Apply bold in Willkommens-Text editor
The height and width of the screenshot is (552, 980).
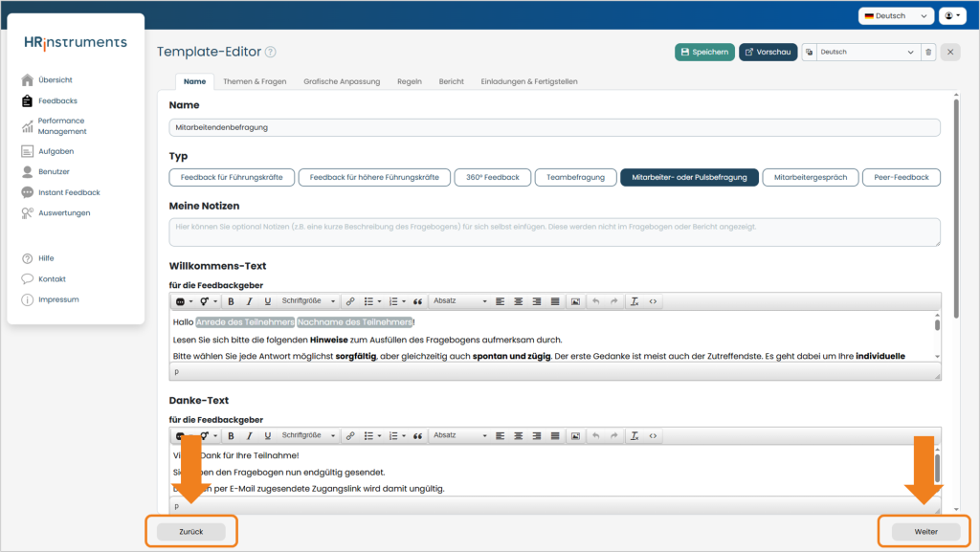coord(231,301)
